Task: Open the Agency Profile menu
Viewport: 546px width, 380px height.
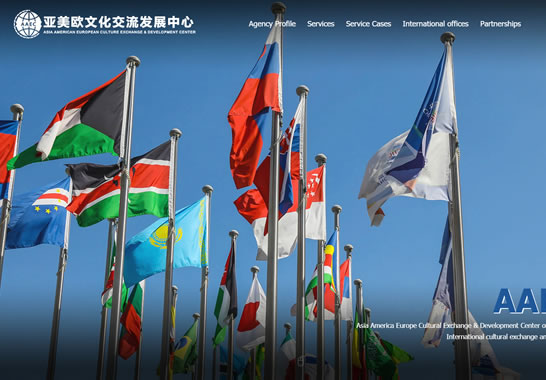Action: [x=272, y=24]
